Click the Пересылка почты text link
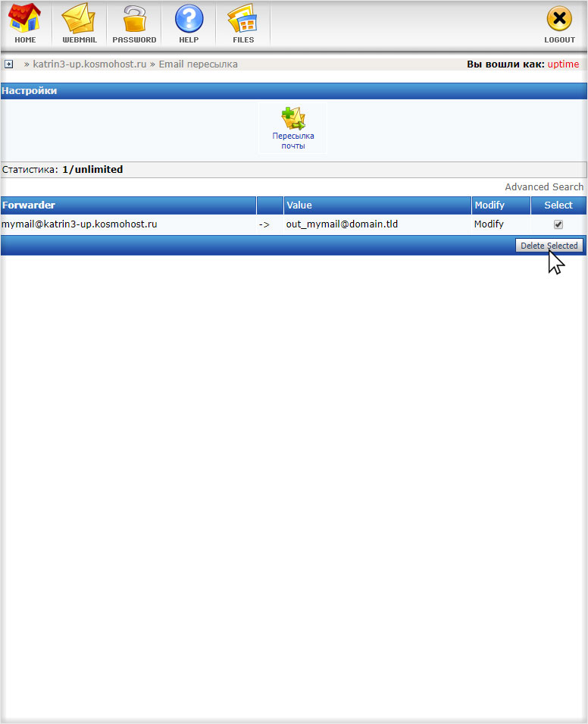The height and width of the screenshot is (724, 588). click(293, 141)
